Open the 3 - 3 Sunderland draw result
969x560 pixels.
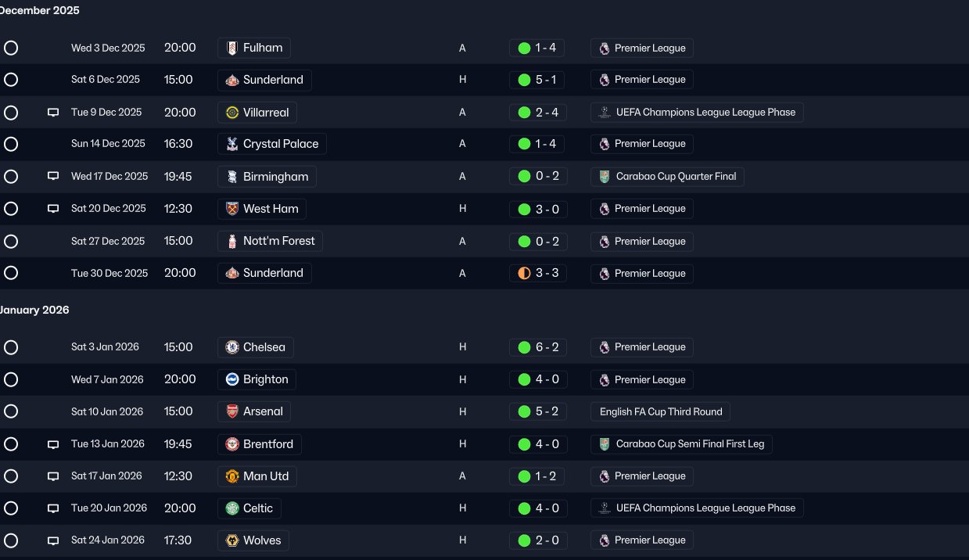pyautogui.click(x=538, y=273)
